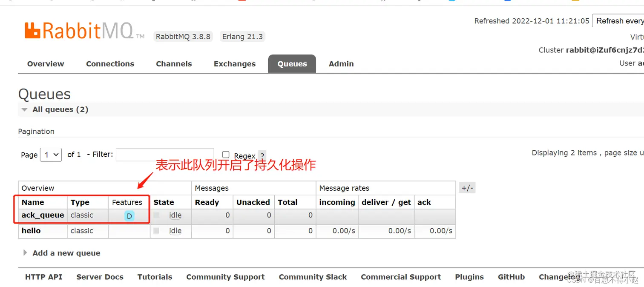Click the RabbitMQ logo
The image size is (644, 287).
point(84,31)
